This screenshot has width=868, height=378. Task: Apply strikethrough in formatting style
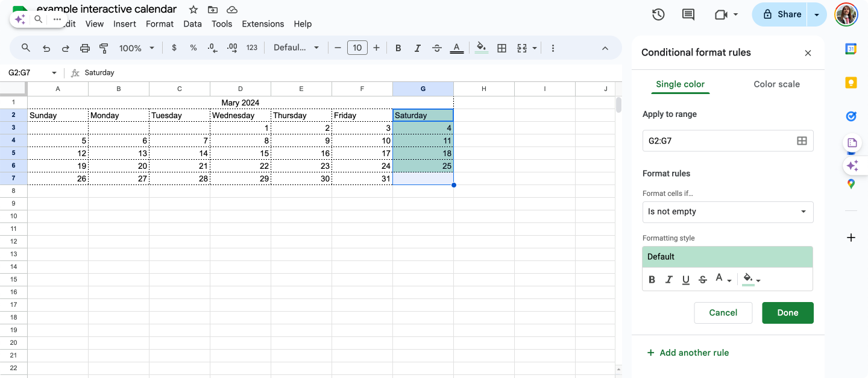702,280
